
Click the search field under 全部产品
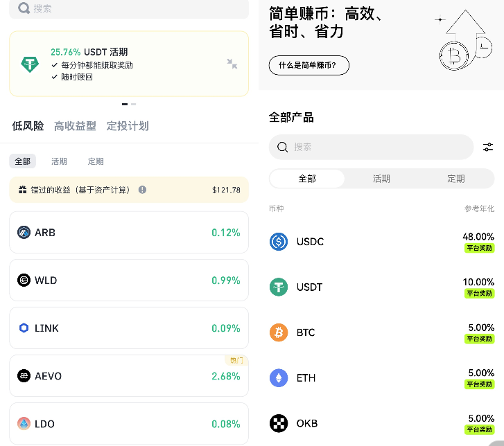[372, 147]
